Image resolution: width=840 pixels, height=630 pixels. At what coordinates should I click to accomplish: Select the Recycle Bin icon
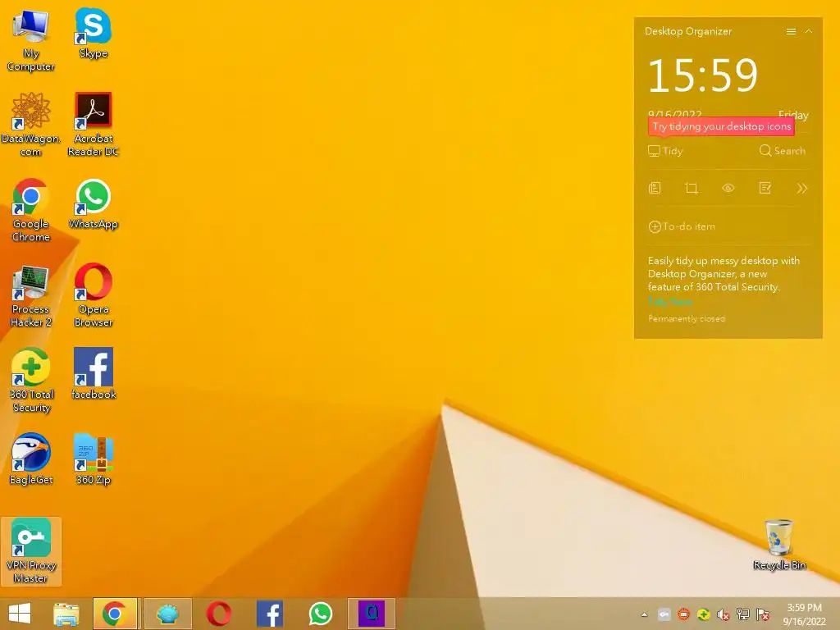coord(779,545)
